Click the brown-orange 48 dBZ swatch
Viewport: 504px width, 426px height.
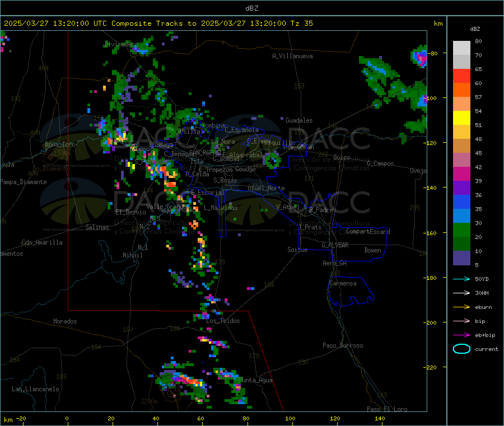[461, 146]
